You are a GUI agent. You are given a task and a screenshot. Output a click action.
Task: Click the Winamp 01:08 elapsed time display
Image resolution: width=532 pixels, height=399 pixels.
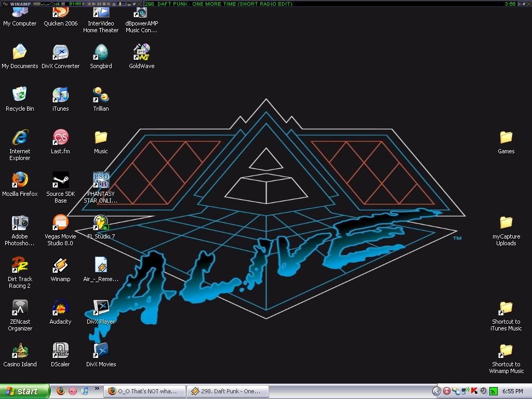click(75, 4)
